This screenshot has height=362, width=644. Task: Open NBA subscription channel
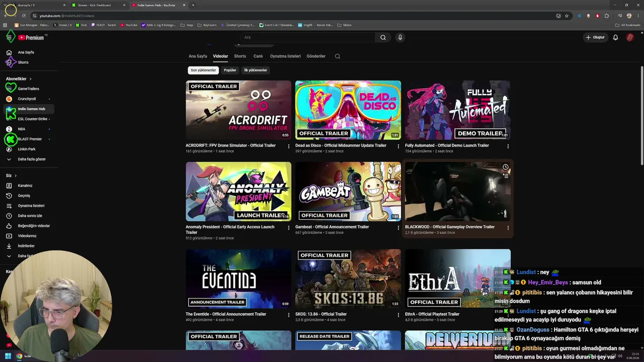point(29,129)
